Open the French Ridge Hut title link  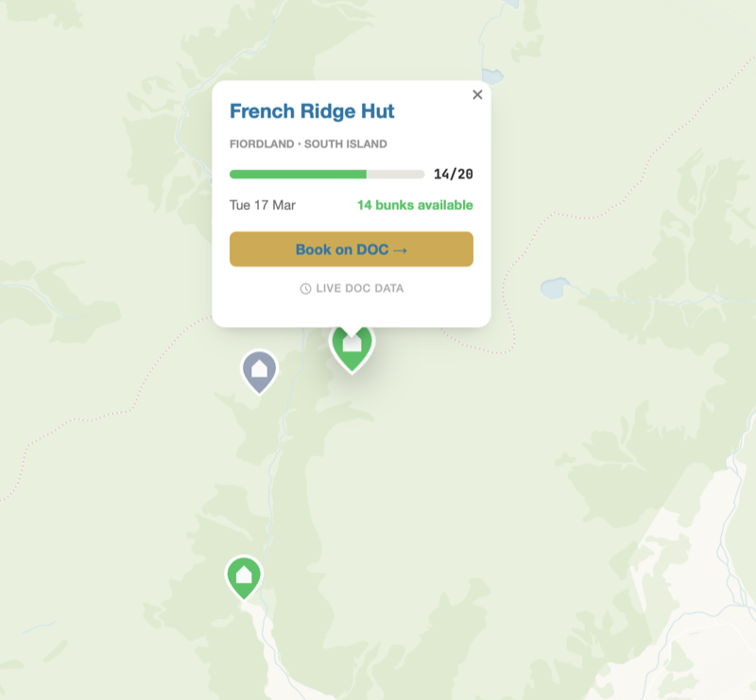pyautogui.click(x=312, y=111)
